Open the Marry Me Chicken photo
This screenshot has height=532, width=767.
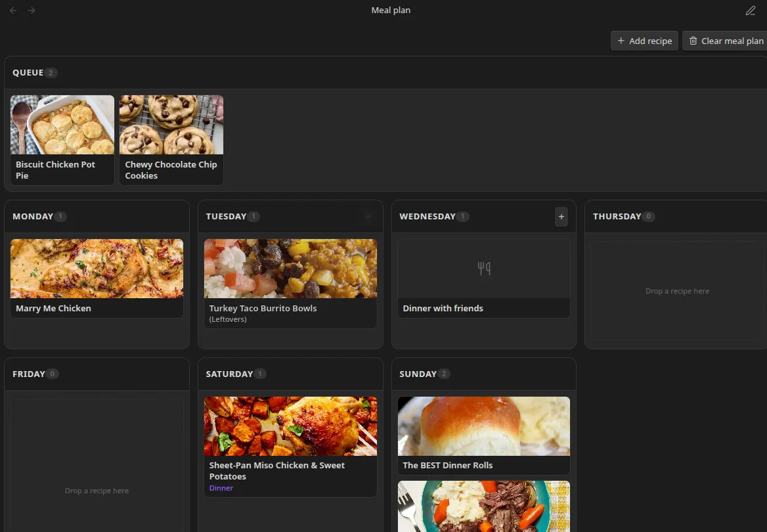97,269
